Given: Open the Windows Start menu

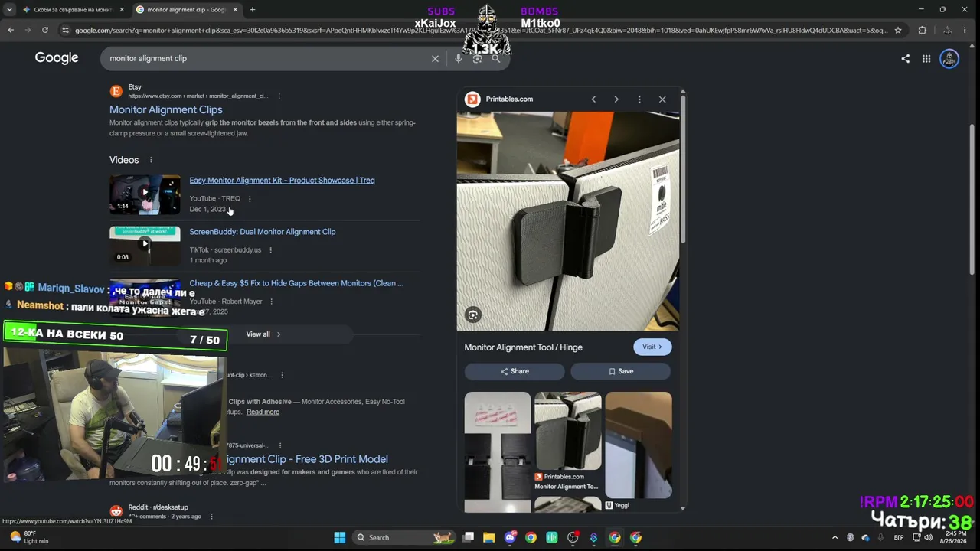Looking at the screenshot, I should [x=340, y=537].
